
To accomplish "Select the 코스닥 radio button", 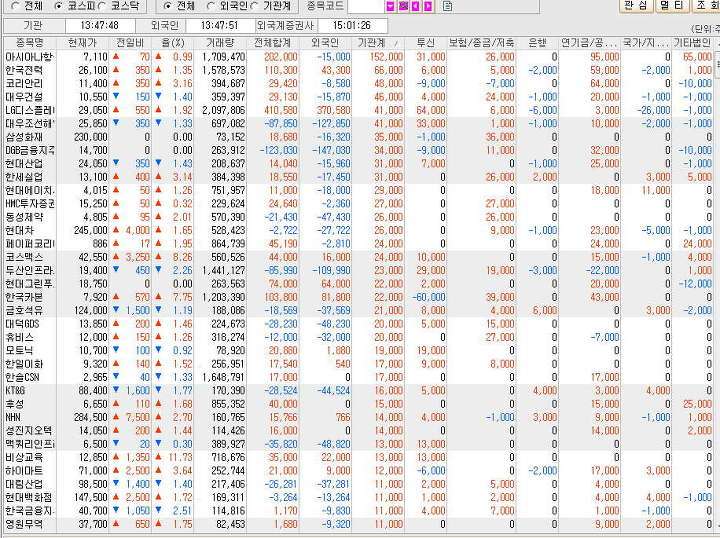I will 101,6.
